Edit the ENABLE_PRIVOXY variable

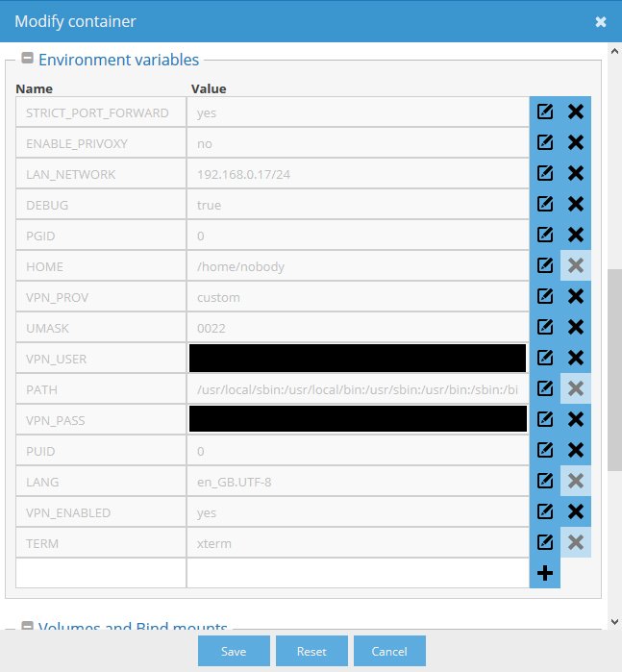click(x=545, y=142)
